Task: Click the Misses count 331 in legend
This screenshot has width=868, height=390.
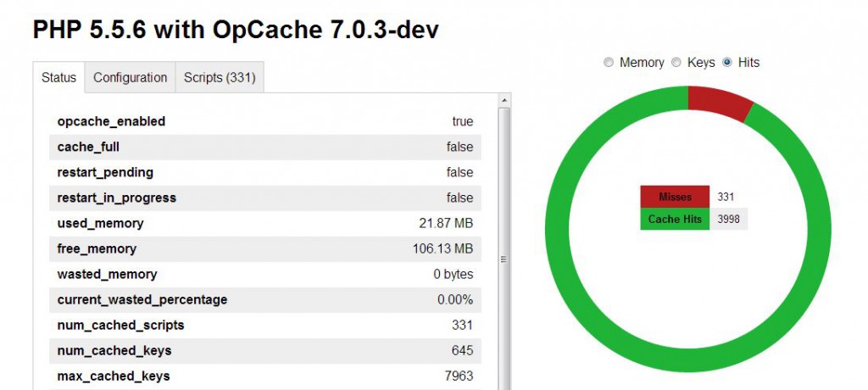Action: click(726, 197)
